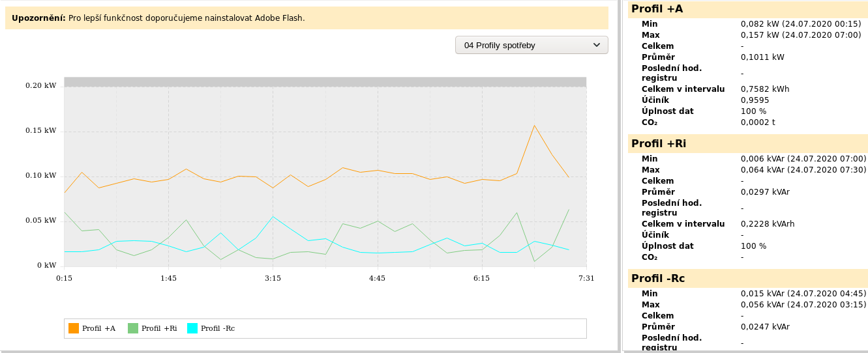Image resolution: width=868 pixels, height=353 pixels.
Task: Click the chevron arrow of the profile selector
Action: (597, 45)
